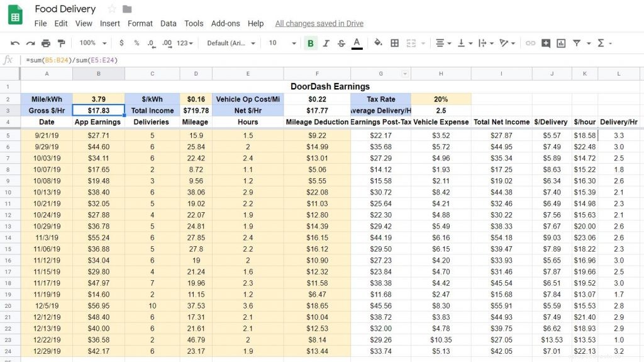Insert a chart using the toolbar icon
644x362 pixels.
[561, 43]
